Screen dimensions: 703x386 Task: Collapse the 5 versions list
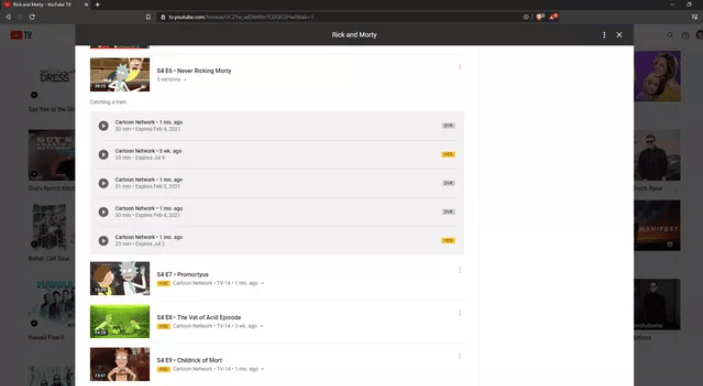[x=171, y=79]
